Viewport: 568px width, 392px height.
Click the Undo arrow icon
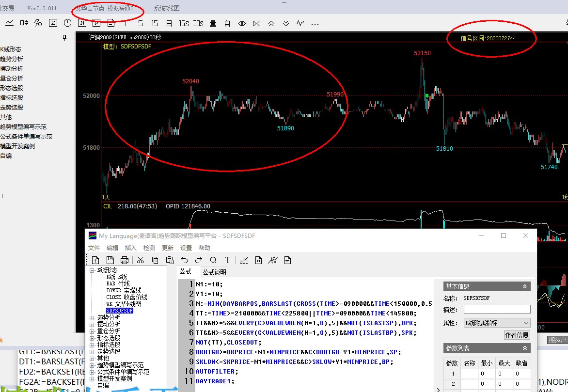tap(184, 260)
